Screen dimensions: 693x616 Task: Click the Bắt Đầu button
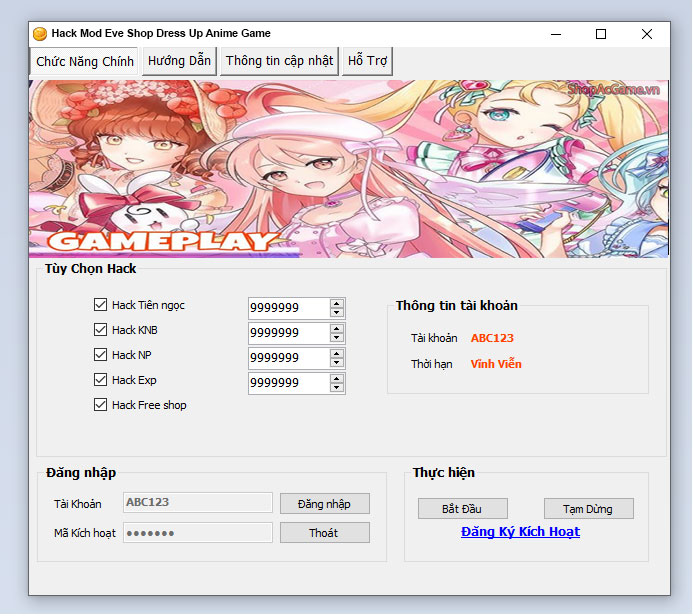(463, 509)
